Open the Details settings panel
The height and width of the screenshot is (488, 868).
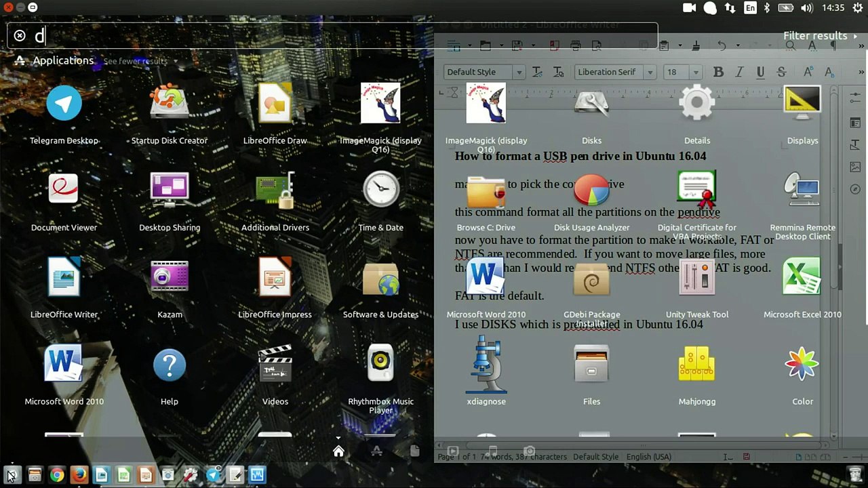coord(697,113)
